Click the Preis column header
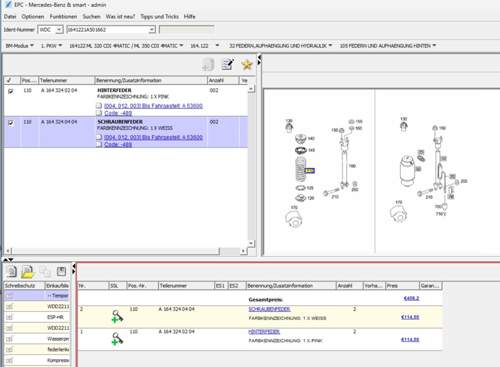500x367 pixels. (402, 286)
